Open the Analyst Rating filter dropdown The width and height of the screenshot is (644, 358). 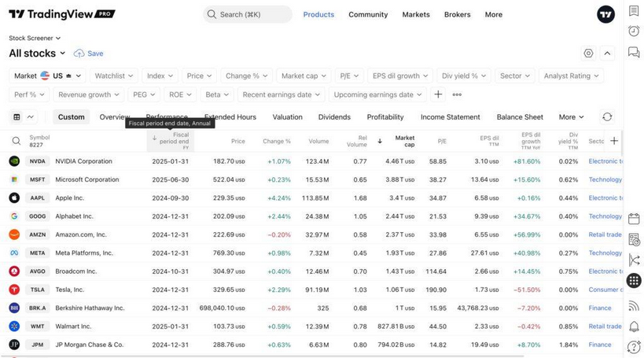572,76
